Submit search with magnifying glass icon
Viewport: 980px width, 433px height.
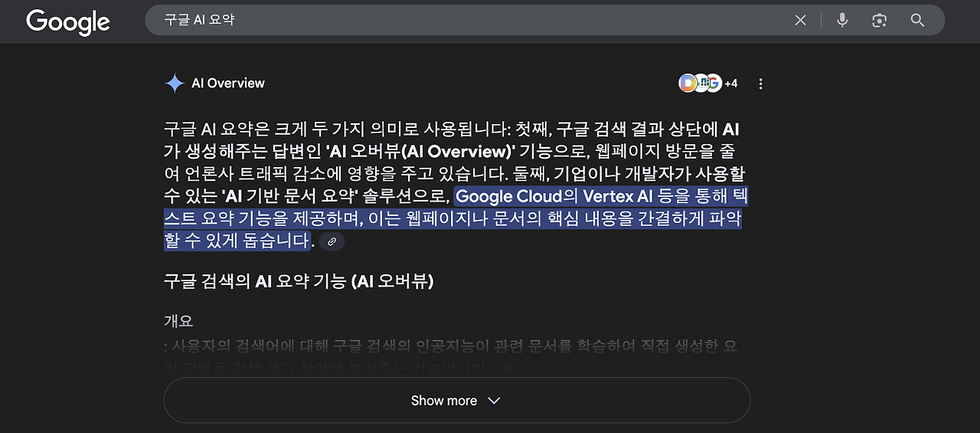click(917, 21)
